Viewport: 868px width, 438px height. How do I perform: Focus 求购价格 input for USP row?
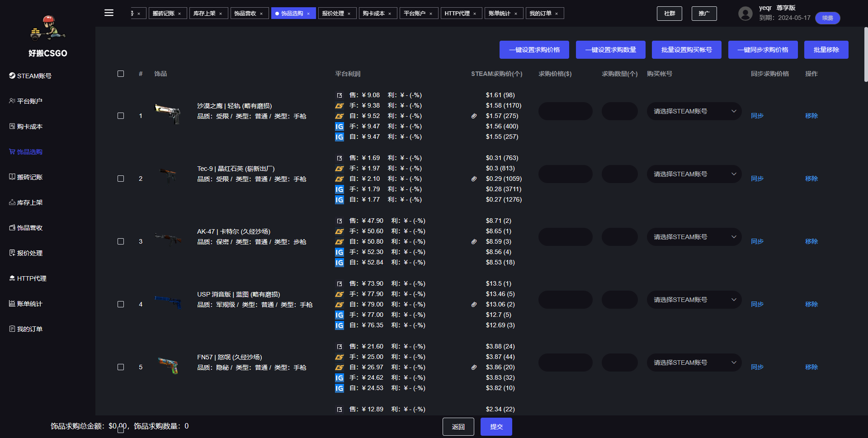[x=566, y=300]
